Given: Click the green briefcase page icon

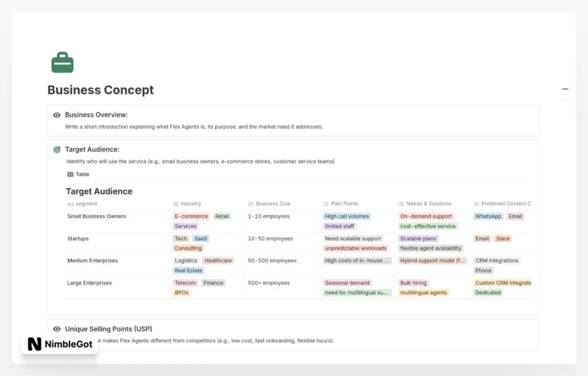Looking at the screenshot, I should pos(62,63).
